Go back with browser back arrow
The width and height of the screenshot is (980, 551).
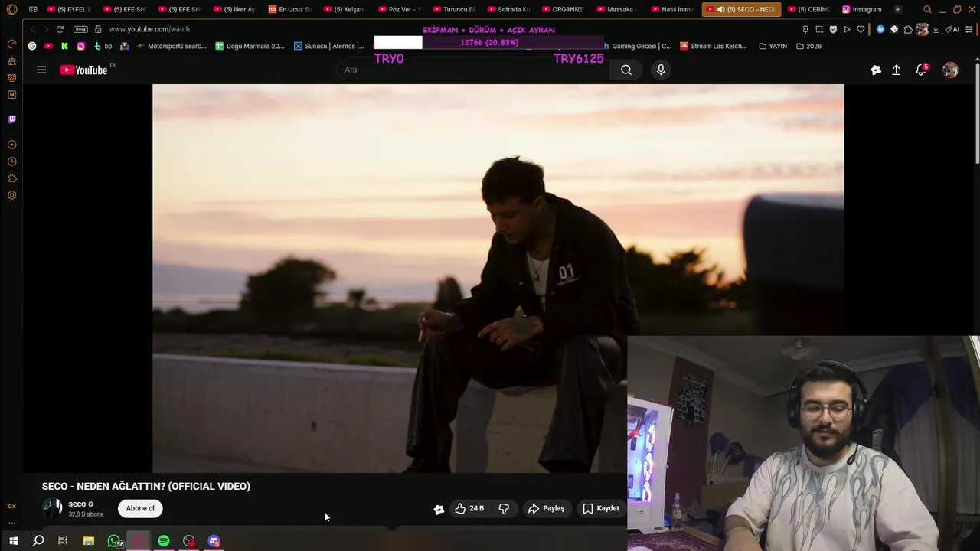pyautogui.click(x=32, y=29)
